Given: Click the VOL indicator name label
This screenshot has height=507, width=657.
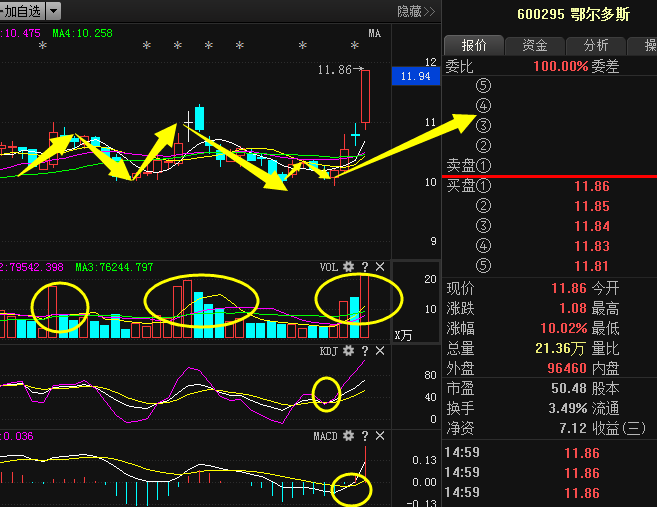Looking at the screenshot, I should coord(329,267).
